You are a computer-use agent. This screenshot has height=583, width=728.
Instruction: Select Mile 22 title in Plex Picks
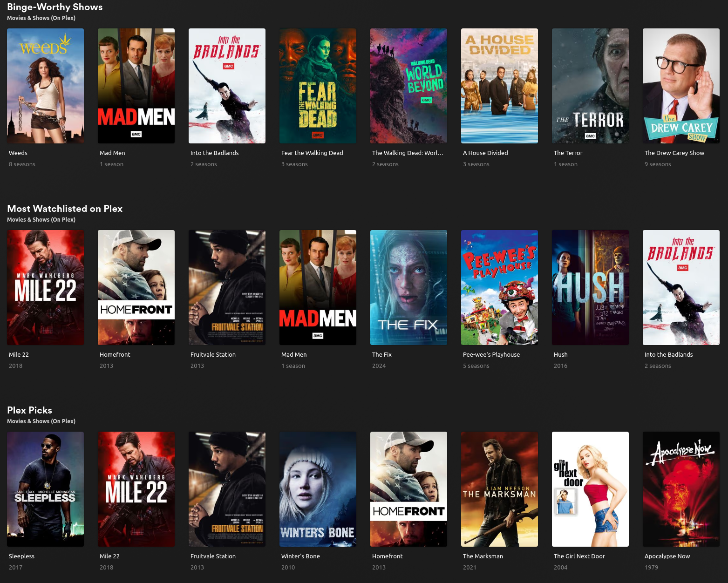pyautogui.click(x=109, y=556)
